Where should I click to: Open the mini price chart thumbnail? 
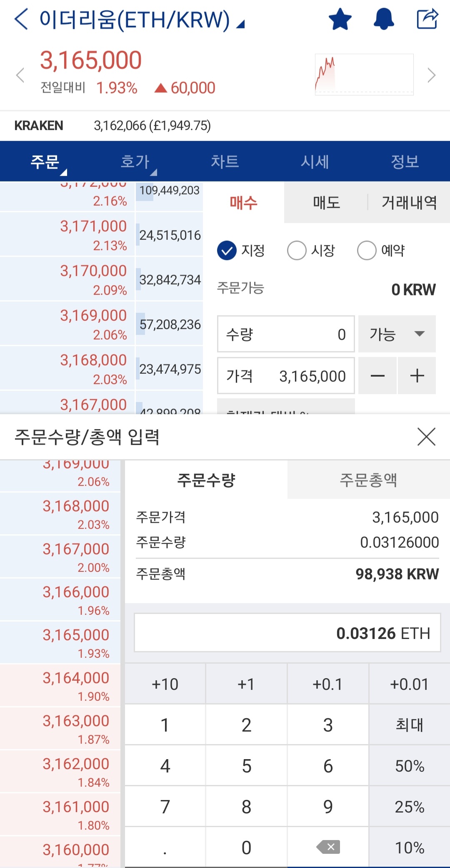(364, 74)
